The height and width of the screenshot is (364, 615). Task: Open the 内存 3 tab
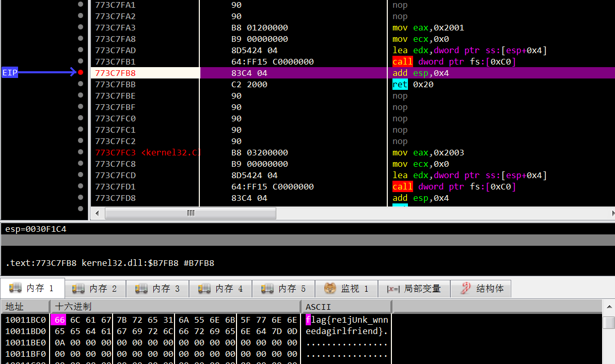[158, 289]
